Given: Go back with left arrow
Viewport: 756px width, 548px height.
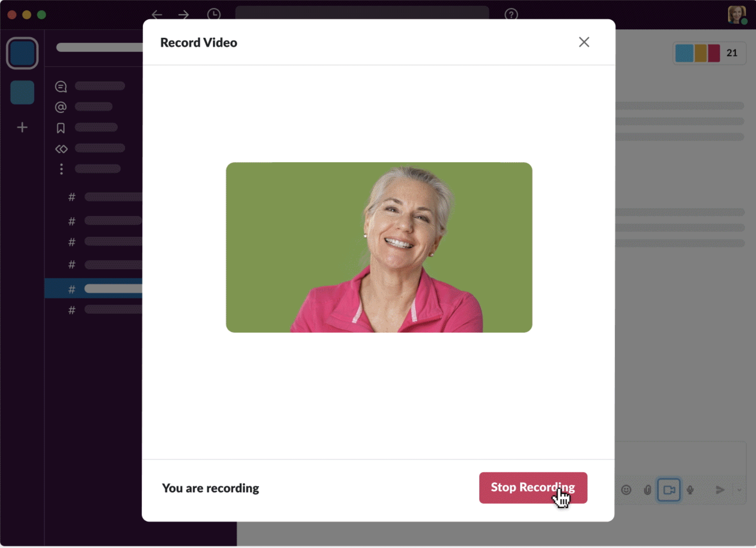Looking at the screenshot, I should tap(157, 14).
